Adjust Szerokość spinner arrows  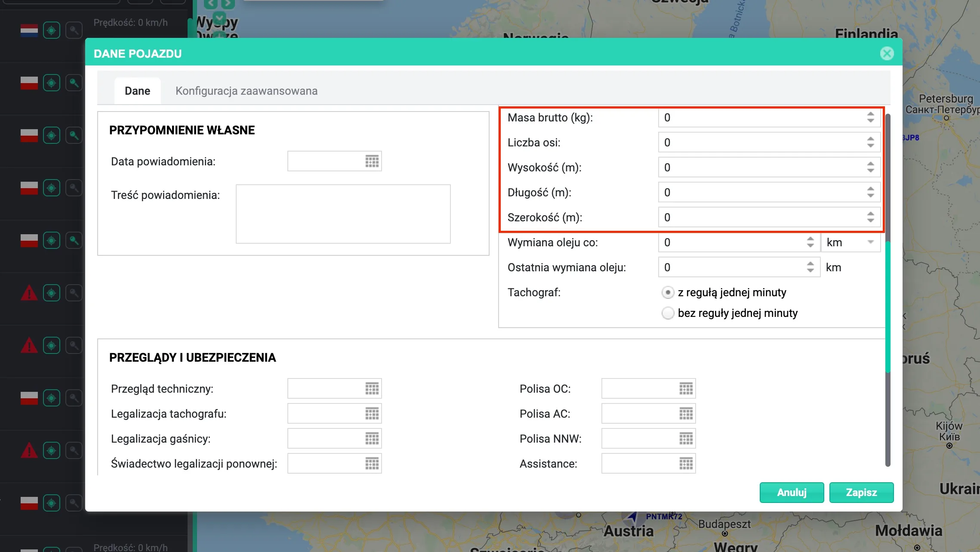click(871, 217)
